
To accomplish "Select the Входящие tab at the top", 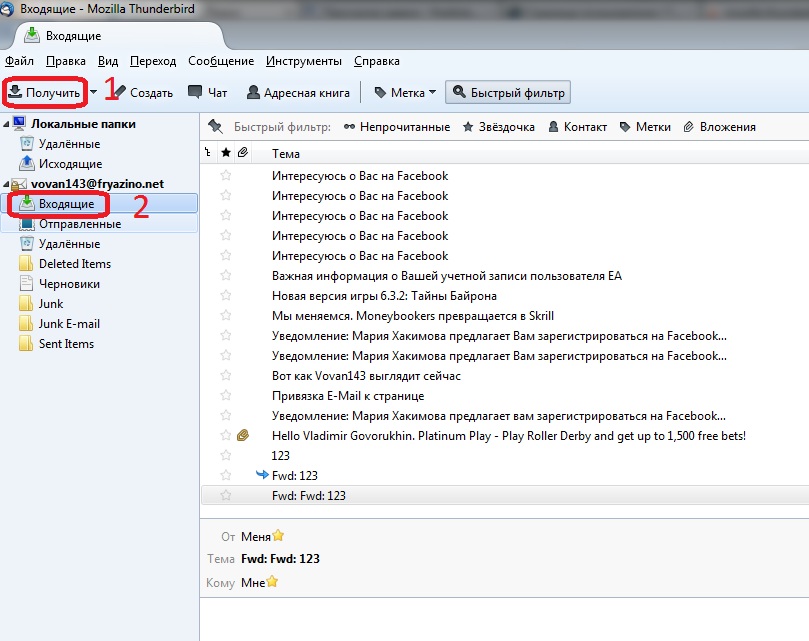I will tap(120, 36).
